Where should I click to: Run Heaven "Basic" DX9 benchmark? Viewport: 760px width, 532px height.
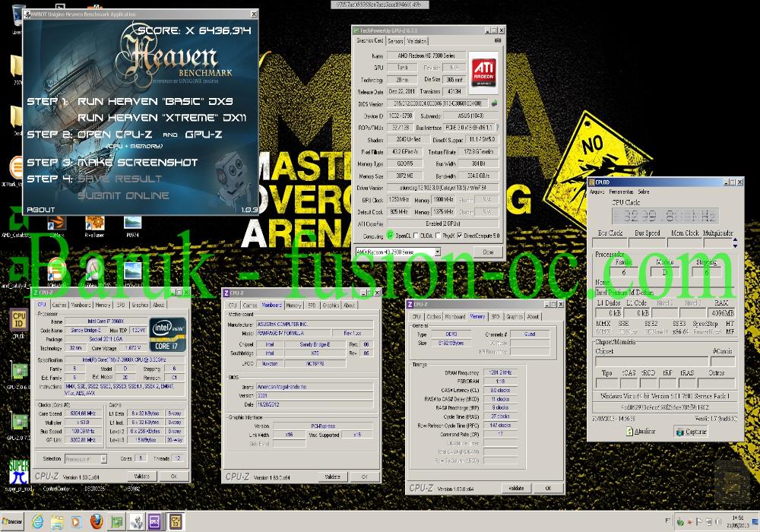tap(155, 101)
